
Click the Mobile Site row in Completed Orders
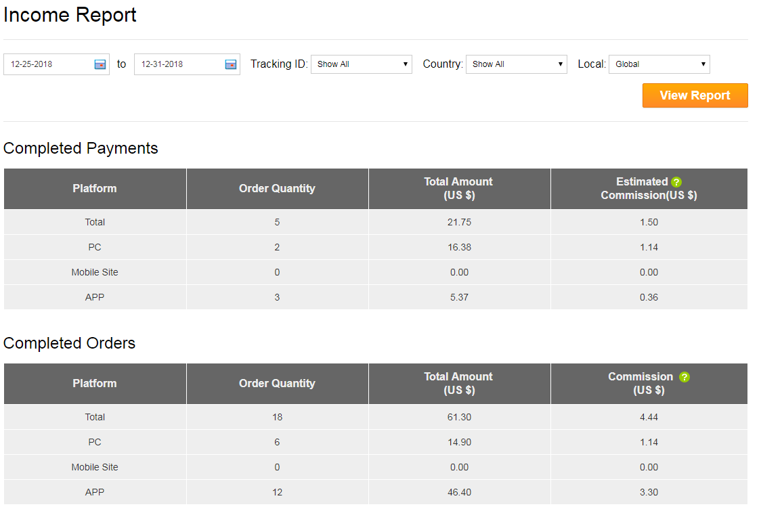pos(95,467)
